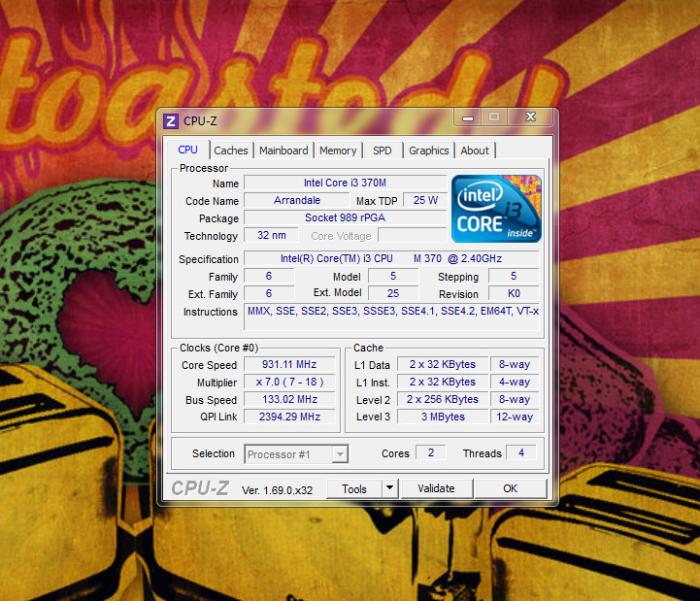Switch to the CPU tab
Viewport: 700px width, 601px height.
tap(187, 150)
